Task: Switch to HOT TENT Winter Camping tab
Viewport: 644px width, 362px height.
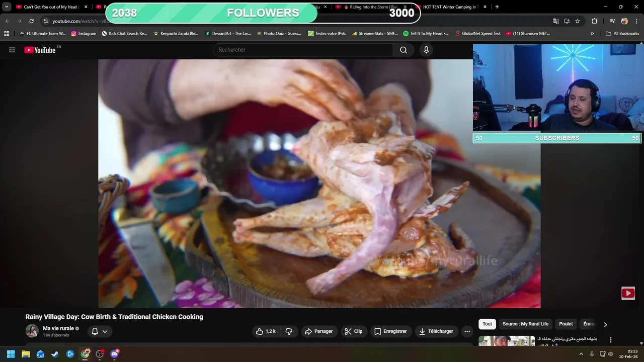Action: tap(450, 7)
